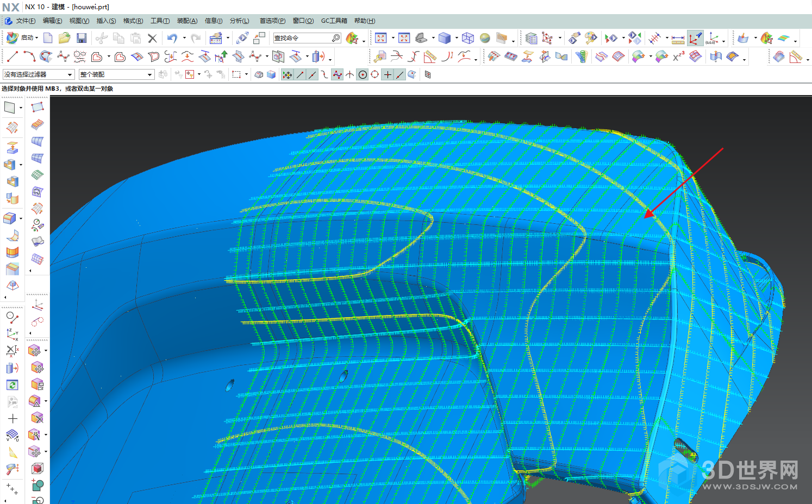Image resolution: width=812 pixels, height=504 pixels.
Task: Click the toolbar options arrow after WCS icons
Action: [x=723, y=41]
